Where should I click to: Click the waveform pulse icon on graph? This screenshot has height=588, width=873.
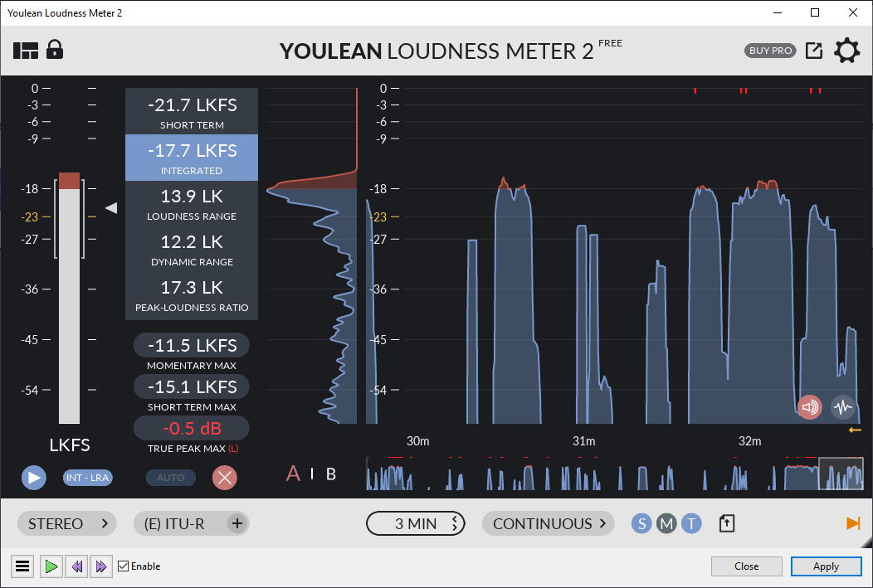[843, 407]
